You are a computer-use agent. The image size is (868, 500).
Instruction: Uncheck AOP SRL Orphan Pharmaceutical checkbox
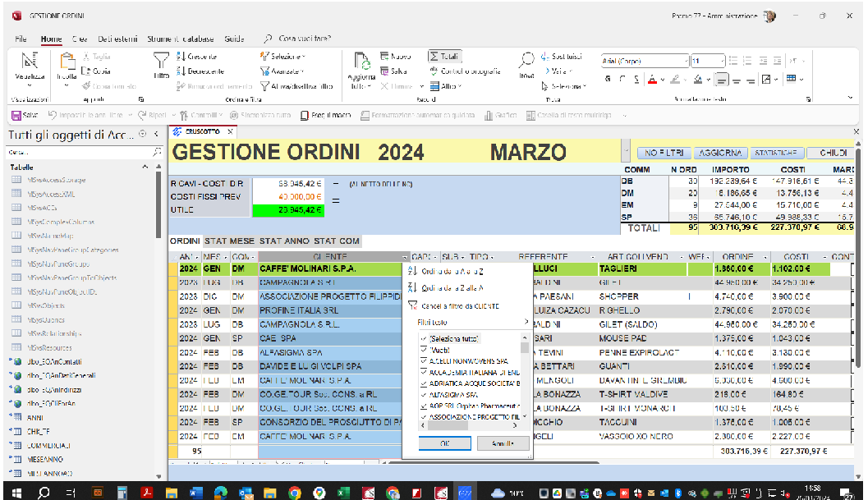coord(424,406)
